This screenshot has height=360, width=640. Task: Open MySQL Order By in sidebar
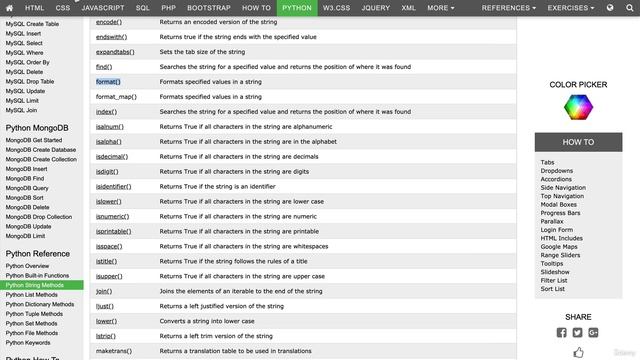click(x=27, y=62)
